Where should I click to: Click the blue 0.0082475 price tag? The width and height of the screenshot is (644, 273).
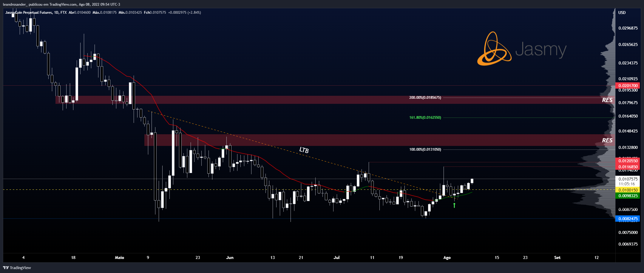pos(628,219)
